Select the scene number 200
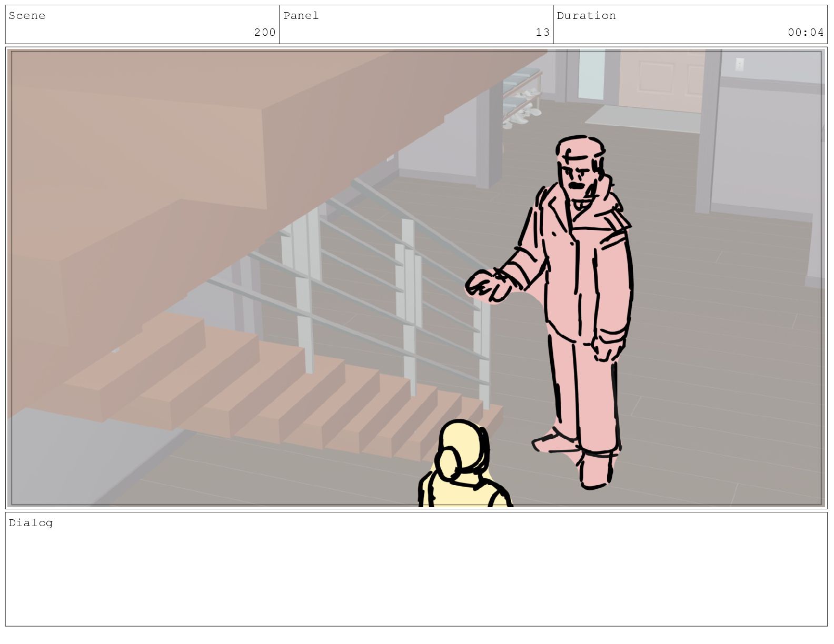Image resolution: width=834 pixels, height=644 pixels. [x=265, y=33]
